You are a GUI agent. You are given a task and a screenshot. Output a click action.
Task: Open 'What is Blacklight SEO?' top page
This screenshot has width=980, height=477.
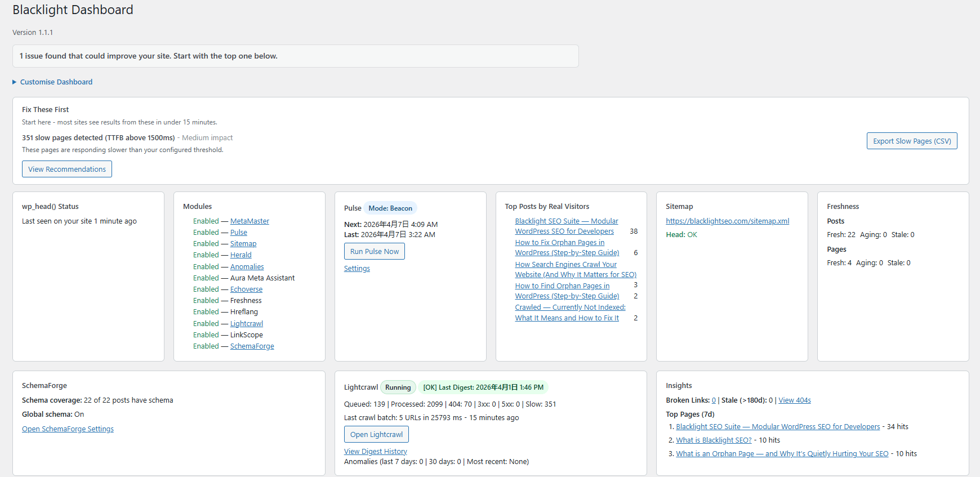(x=713, y=440)
